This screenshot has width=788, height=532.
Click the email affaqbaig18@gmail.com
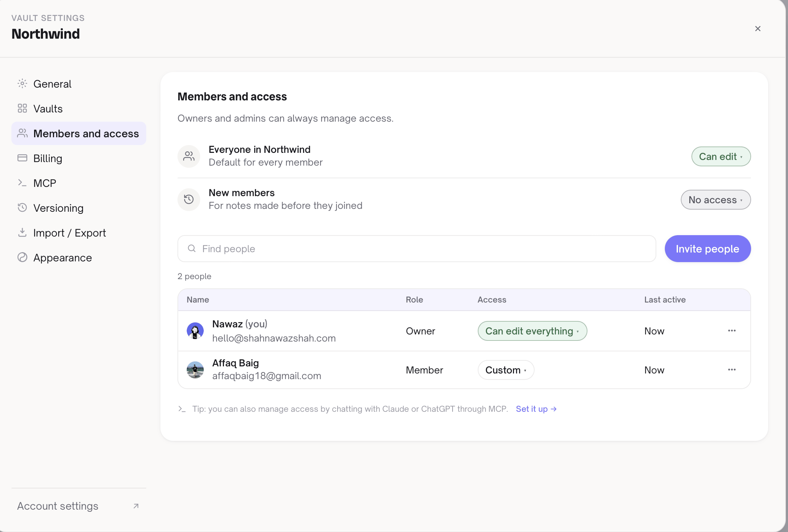click(267, 376)
